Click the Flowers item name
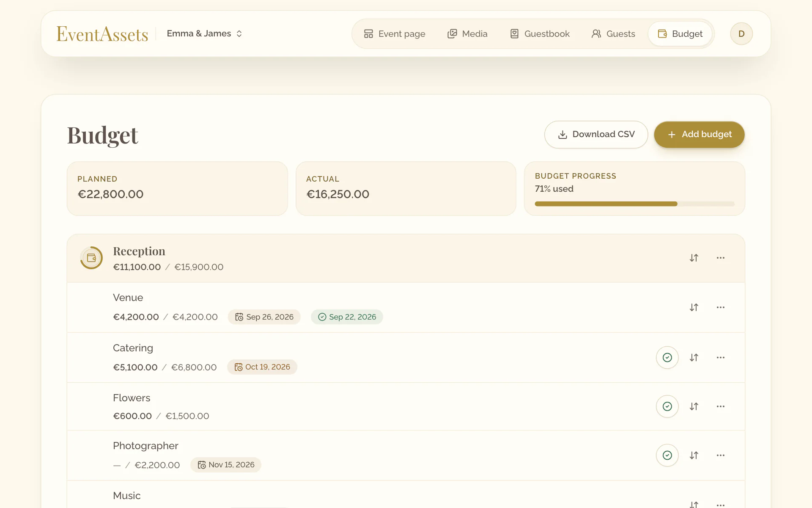Viewport: 812px width, 508px height. pos(132,398)
